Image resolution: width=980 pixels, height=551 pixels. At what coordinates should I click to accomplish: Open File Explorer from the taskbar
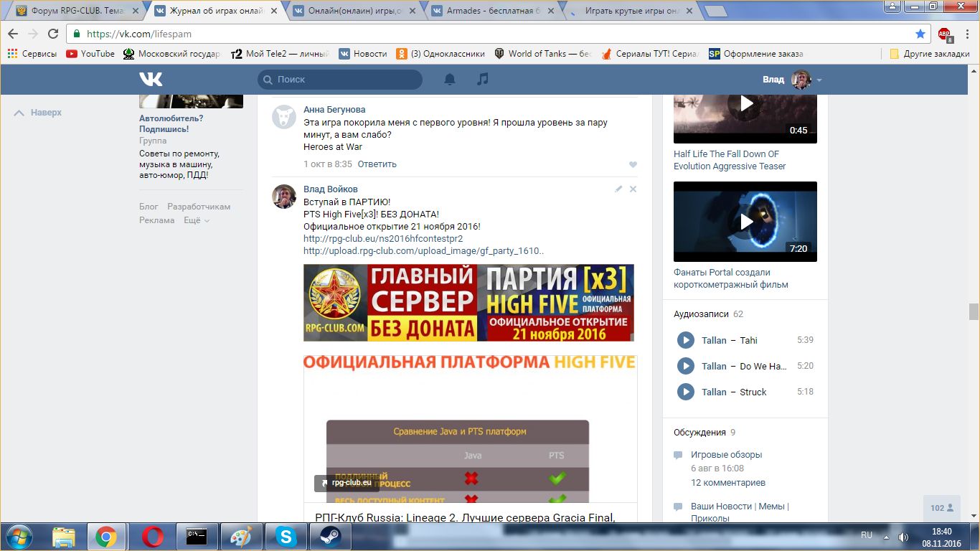64,537
